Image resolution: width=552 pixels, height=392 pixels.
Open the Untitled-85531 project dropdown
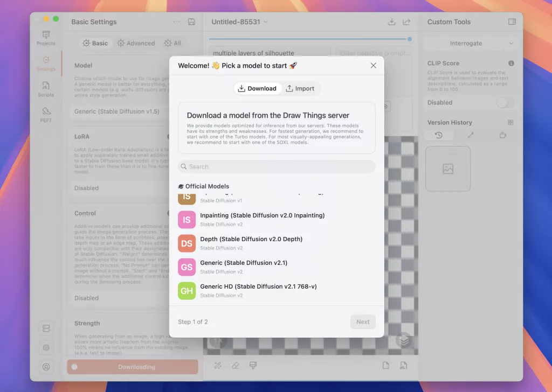pyautogui.click(x=240, y=22)
